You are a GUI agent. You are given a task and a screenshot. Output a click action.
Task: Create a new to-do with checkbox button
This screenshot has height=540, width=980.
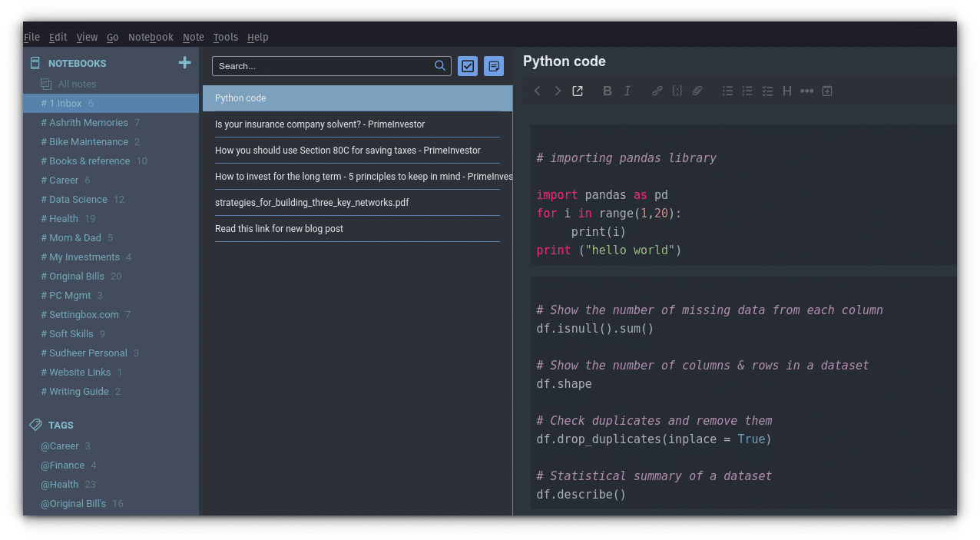[468, 66]
